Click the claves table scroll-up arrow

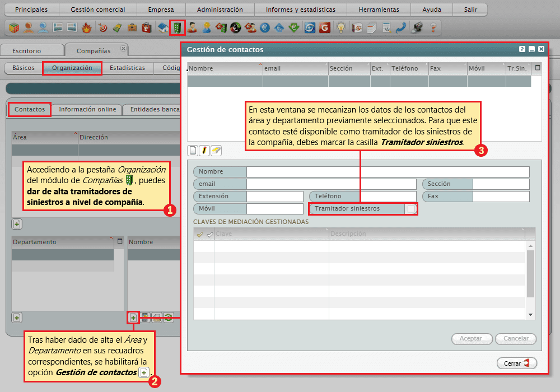(531, 246)
